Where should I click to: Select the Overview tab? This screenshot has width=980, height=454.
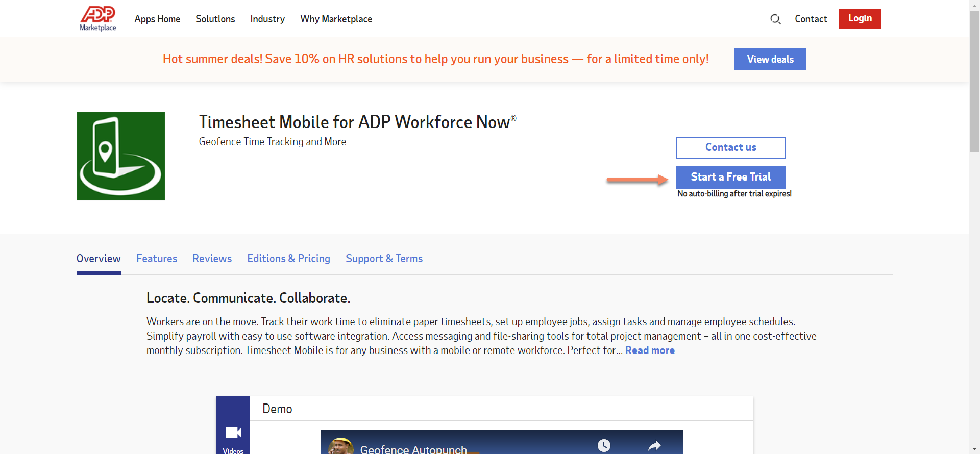tap(99, 259)
